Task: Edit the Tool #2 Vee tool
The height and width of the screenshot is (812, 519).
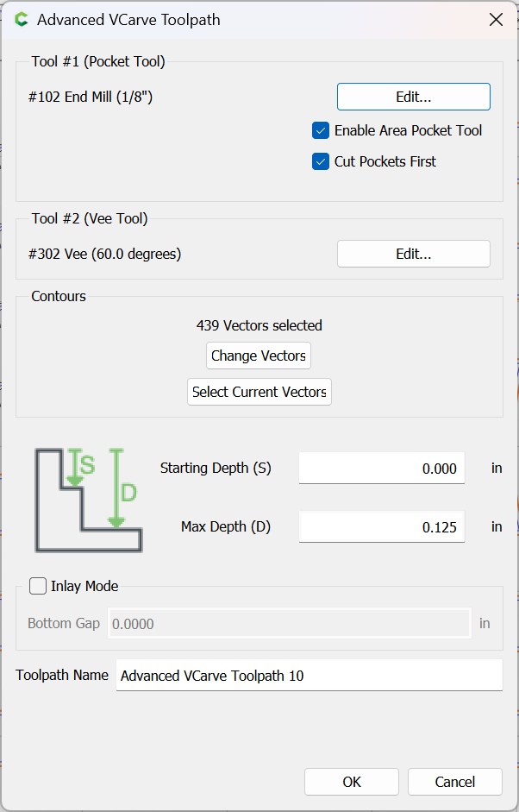Action: (413, 254)
